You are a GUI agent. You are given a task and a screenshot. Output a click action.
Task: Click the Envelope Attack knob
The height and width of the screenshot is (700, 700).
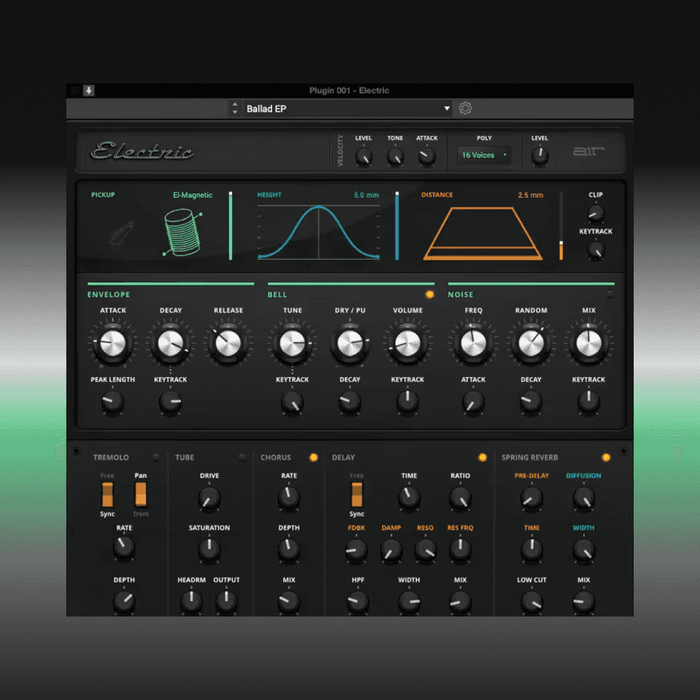pos(113,345)
